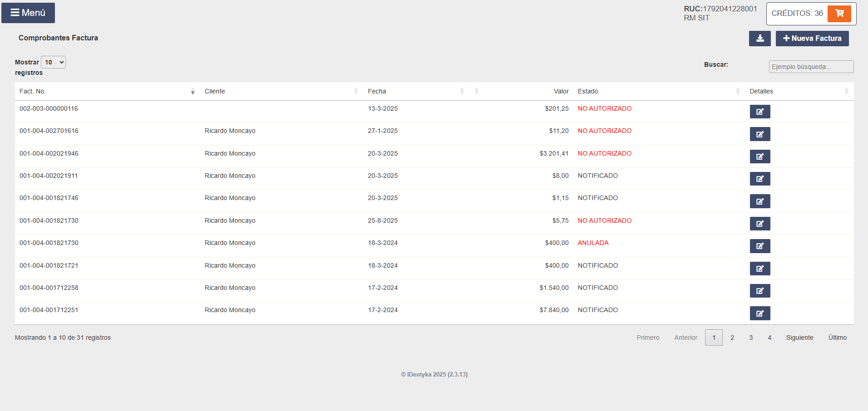The width and height of the screenshot is (868, 411).
Task: Open edit icon for invoice 001-004-002701616
Action: [x=759, y=134]
